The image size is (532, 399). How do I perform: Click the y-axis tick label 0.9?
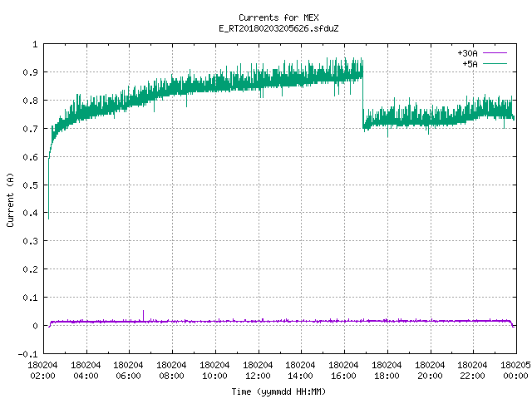click(30, 72)
